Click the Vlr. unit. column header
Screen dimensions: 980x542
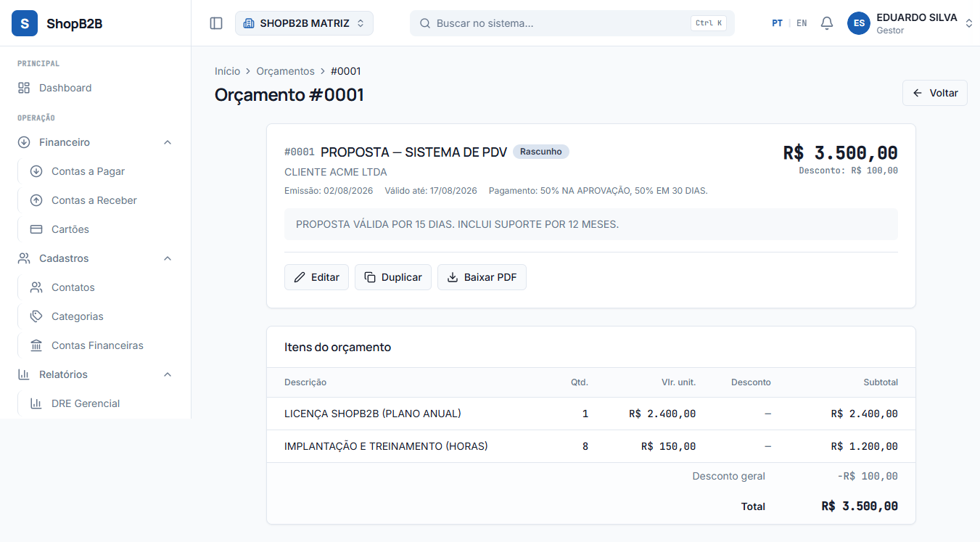679,382
